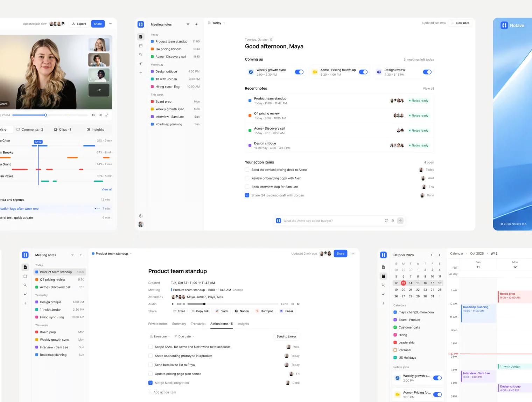Open Summary tab in standup note

click(179, 324)
